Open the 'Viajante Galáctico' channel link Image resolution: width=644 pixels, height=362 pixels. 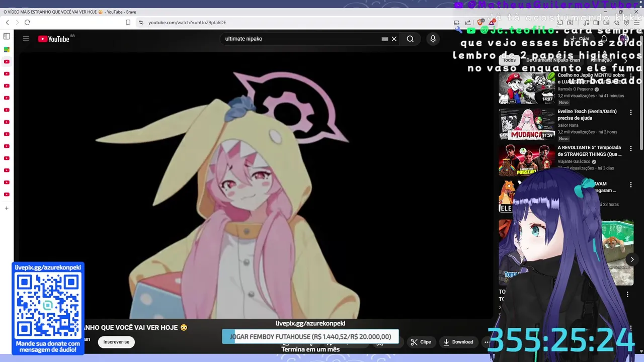click(574, 161)
